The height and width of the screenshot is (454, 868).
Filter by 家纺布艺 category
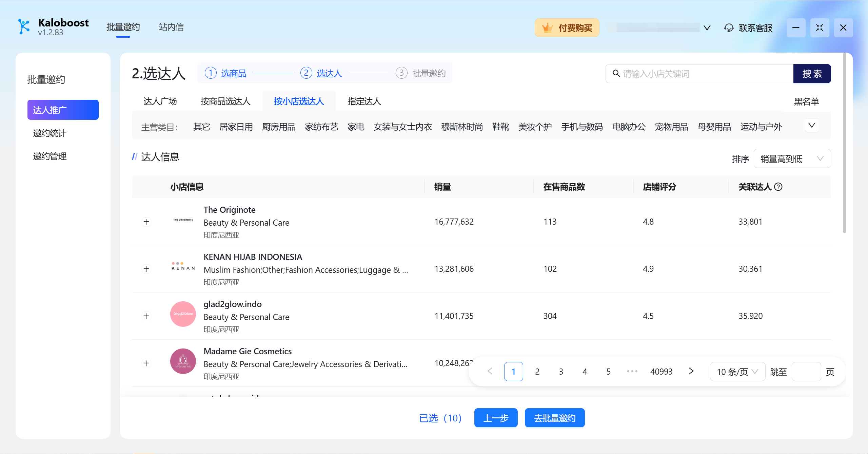tap(321, 127)
